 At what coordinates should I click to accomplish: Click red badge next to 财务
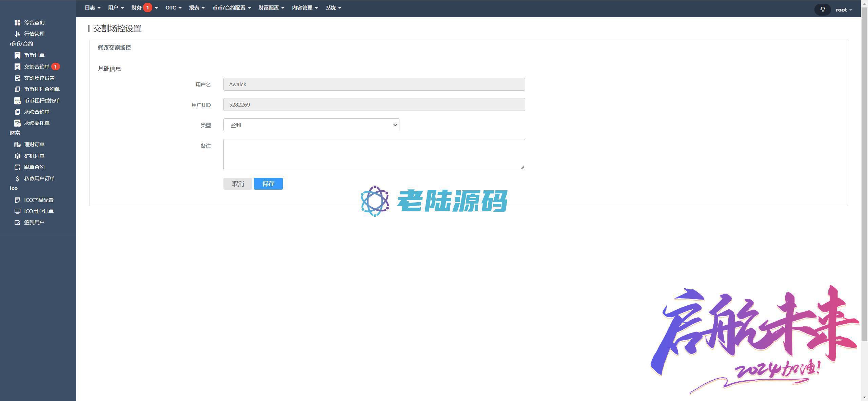click(147, 7)
